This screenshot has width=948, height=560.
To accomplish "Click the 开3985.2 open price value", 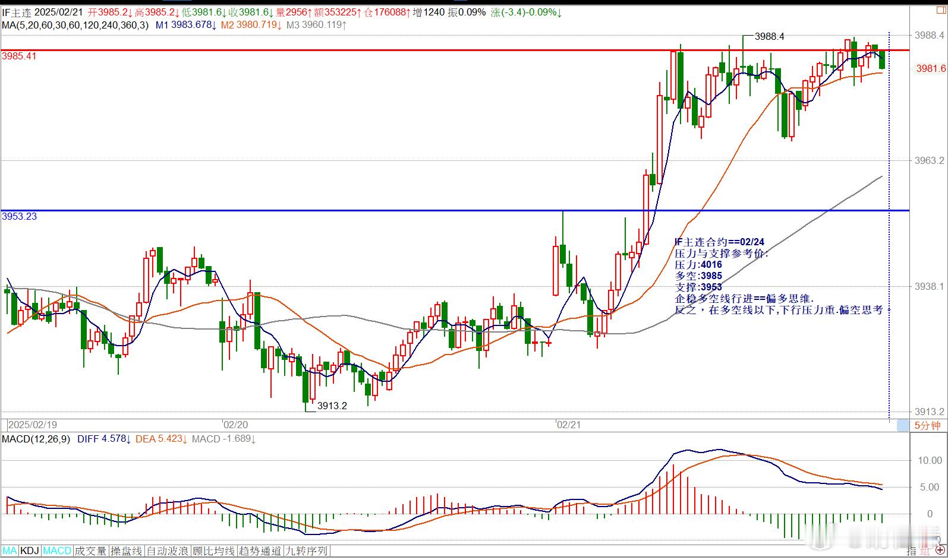I will pos(111,12).
